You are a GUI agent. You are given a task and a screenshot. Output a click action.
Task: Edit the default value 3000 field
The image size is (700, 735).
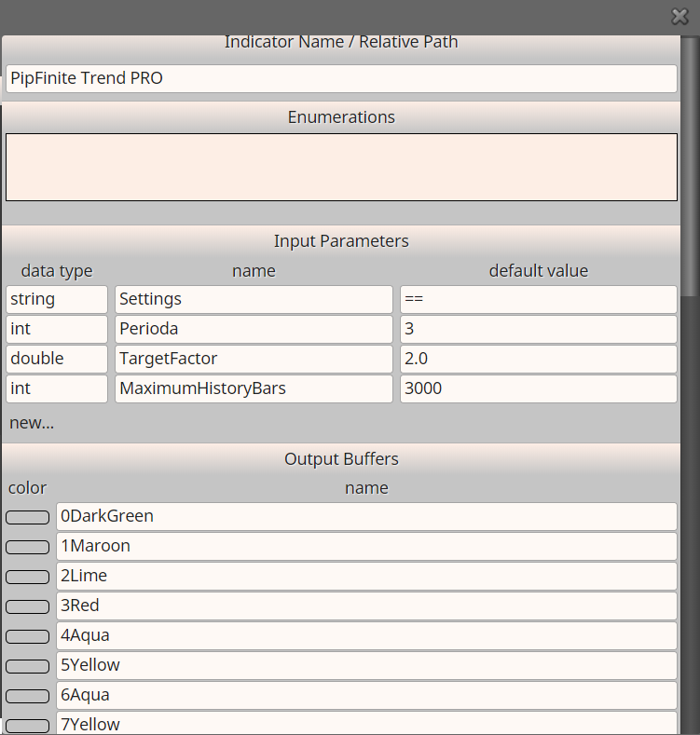(539, 388)
